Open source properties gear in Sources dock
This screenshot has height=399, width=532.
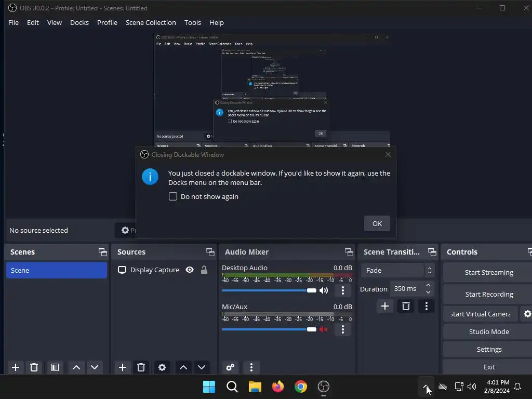pos(162,367)
